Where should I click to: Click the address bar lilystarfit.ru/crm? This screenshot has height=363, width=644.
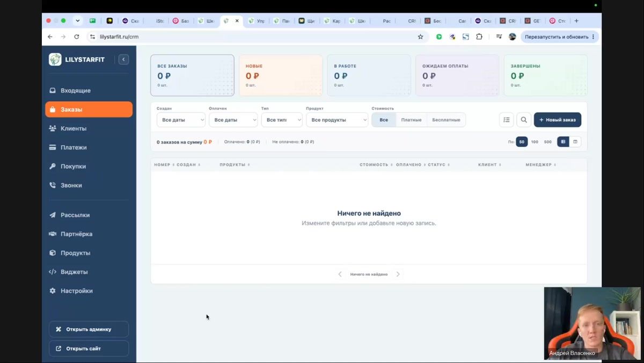click(x=119, y=37)
